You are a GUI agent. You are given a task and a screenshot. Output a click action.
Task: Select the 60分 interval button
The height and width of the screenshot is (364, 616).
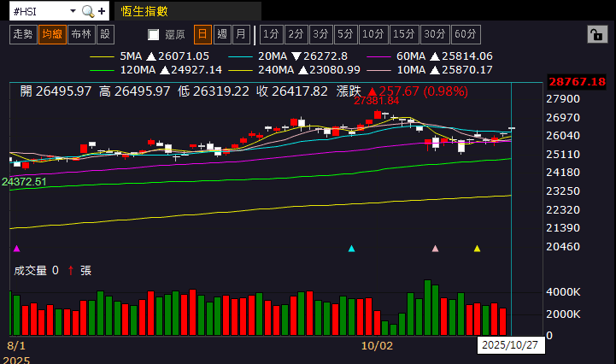(466, 34)
